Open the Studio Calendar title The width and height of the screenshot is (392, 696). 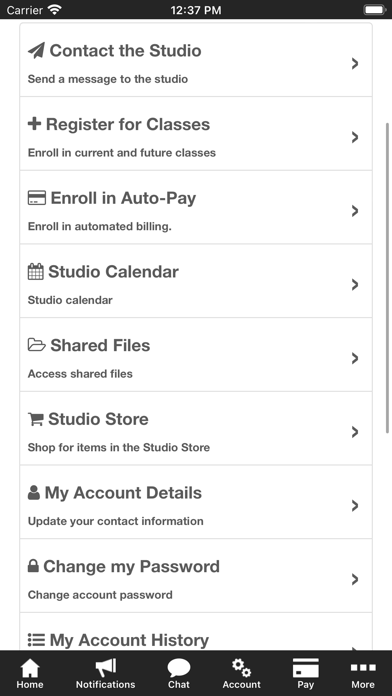point(113,272)
